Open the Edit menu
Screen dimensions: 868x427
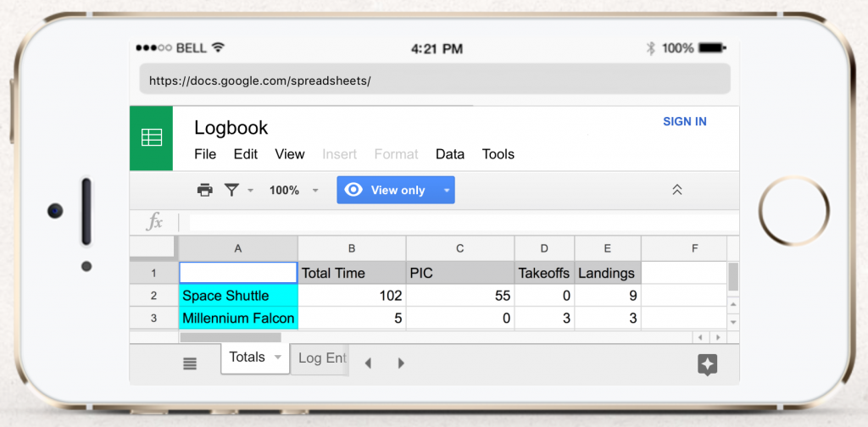245,154
